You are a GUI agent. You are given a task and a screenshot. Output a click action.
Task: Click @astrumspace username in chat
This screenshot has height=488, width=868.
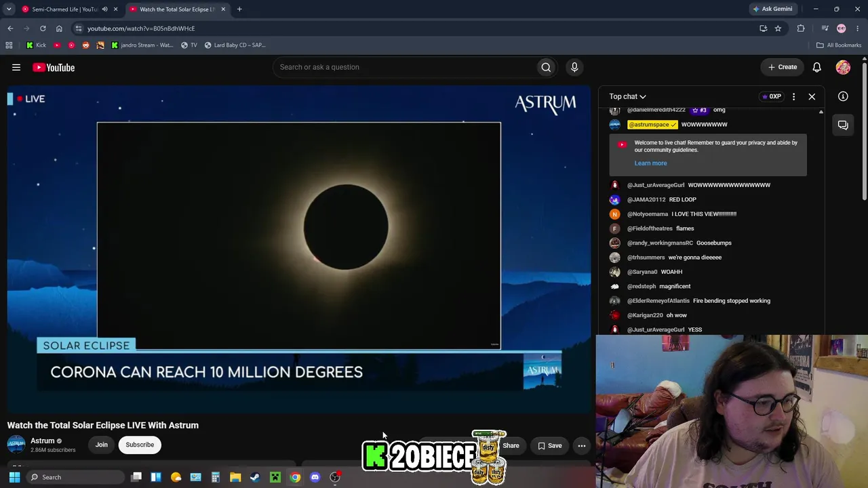click(x=652, y=125)
